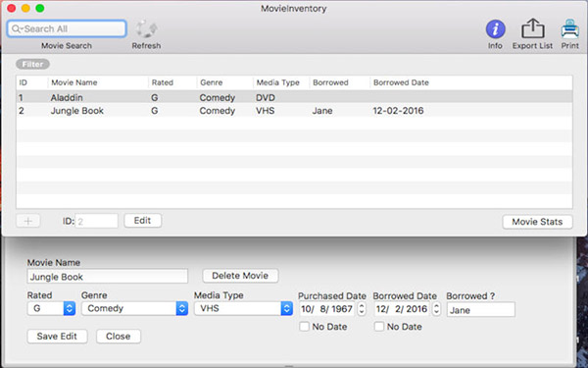Click the Purchased Date field
This screenshot has width=588, height=368.
(327, 309)
